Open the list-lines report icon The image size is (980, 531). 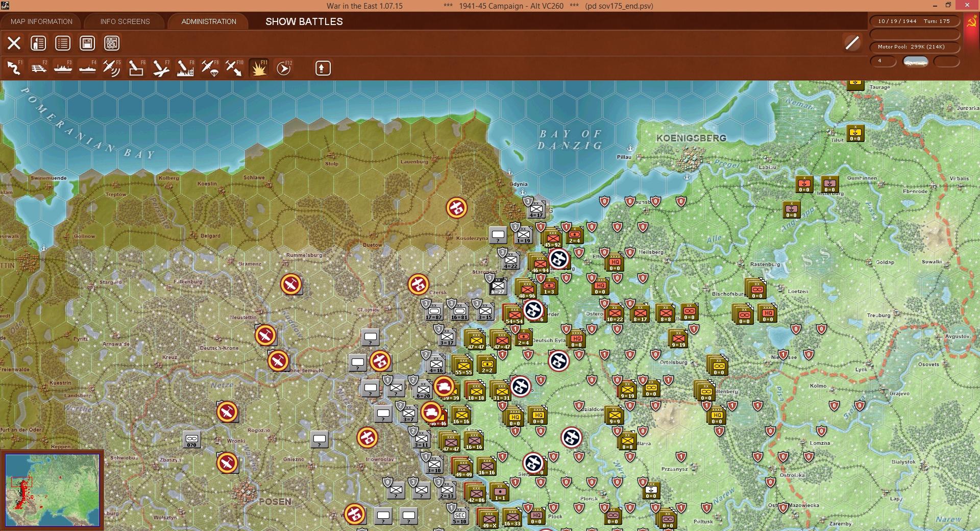click(x=63, y=43)
